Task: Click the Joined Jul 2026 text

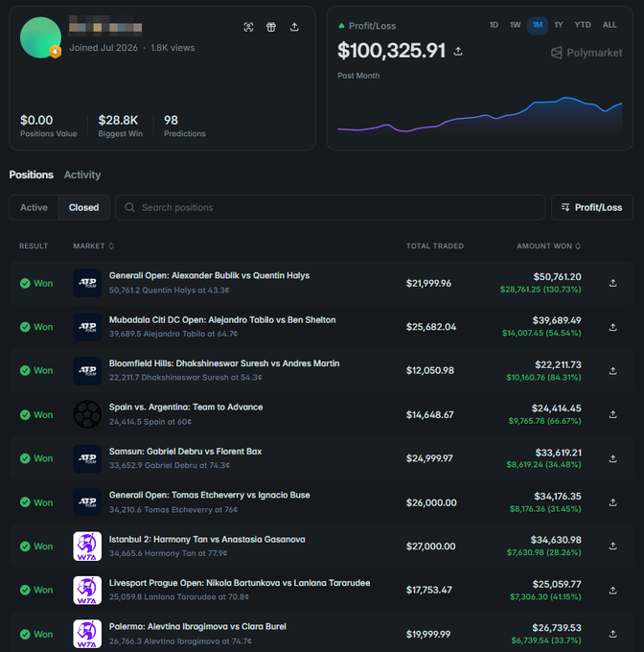Action: (x=103, y=48)
